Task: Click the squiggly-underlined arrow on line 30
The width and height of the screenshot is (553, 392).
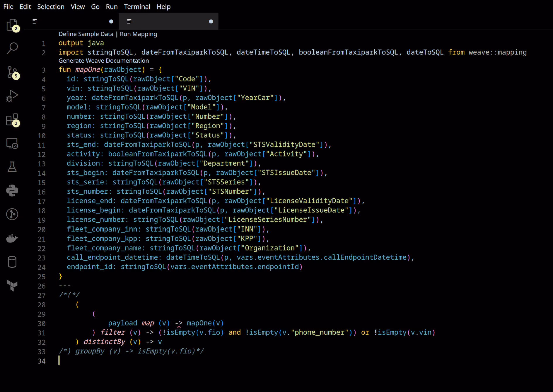Action: point(179,323)
